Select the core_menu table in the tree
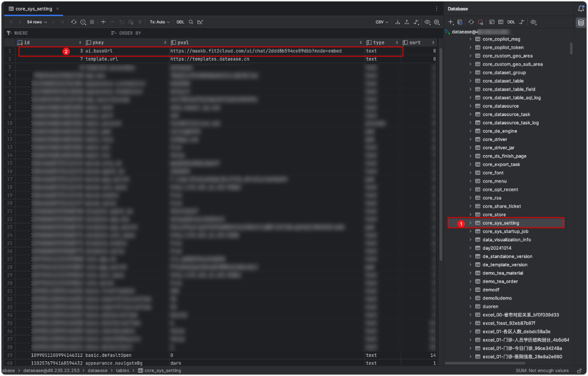 (x=493, y=181)
